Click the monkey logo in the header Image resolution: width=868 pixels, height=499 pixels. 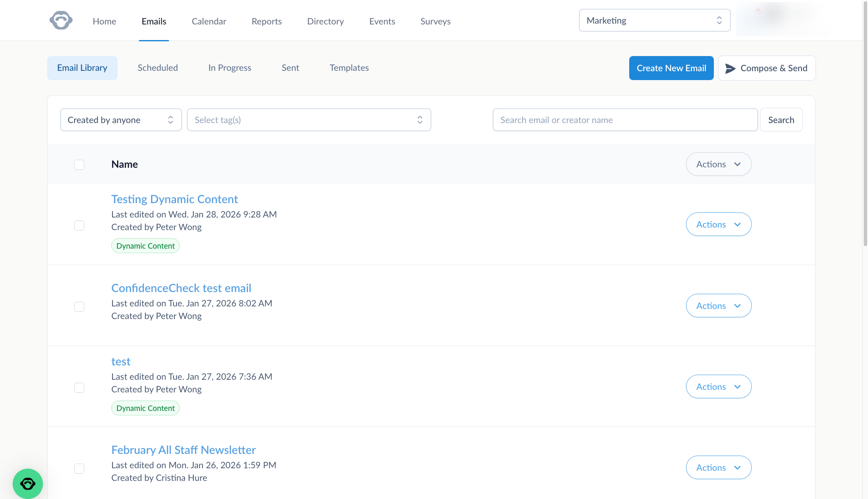(x=61, y=21)
